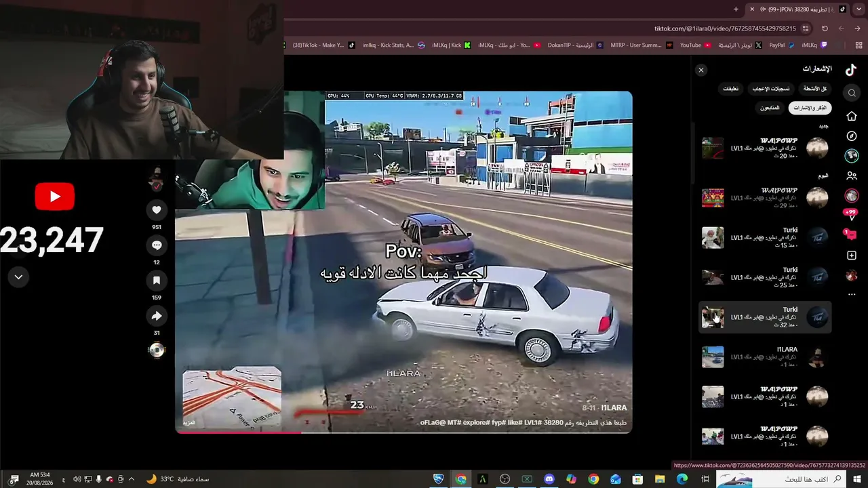
Task: Open the weather widget showing 33°C
Action: pyautogui.click(x=178, y=479)
